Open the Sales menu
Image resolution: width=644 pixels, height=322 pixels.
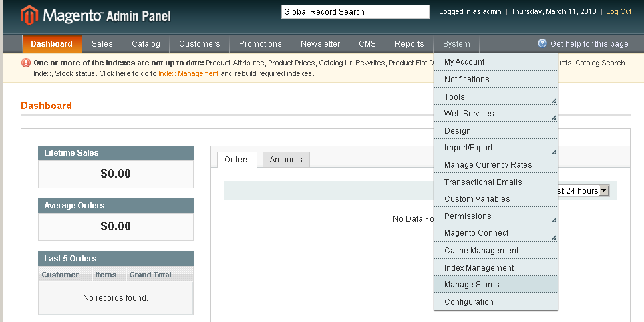click(102, 44)
